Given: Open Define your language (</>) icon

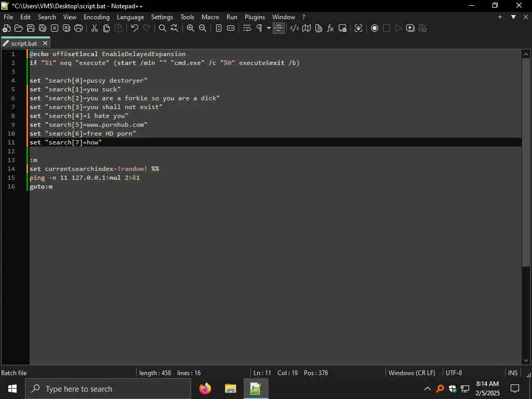Looking at the screenshot, I should [294, 28].
